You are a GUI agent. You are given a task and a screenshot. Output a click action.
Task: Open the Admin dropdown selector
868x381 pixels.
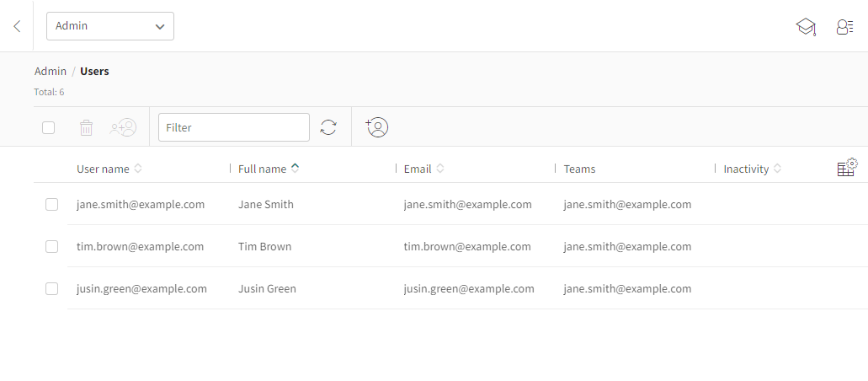(110, 26)
